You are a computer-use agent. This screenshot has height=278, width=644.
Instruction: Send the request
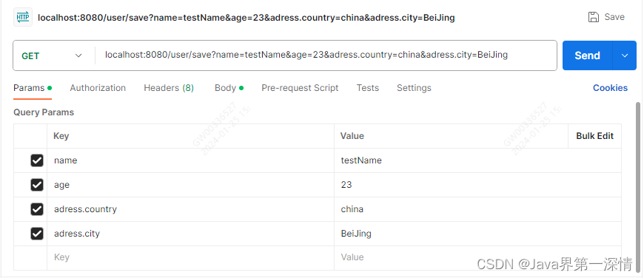click(x=587, y=55)
